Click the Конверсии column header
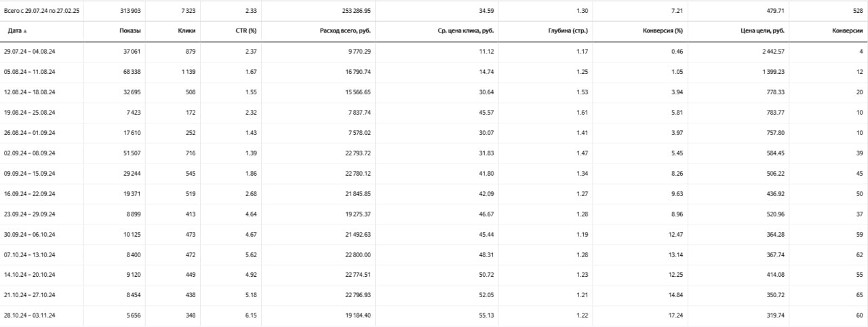The image size is (868, 327). point(848,31)
